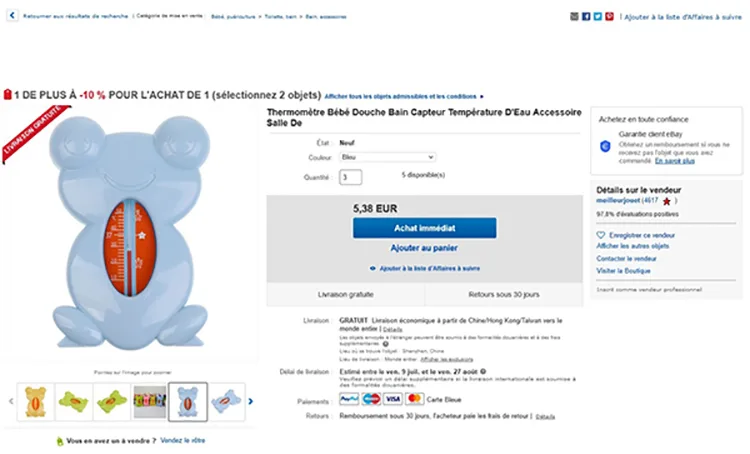
Task: Share on Twitter icon
Action: coord(597,17)
